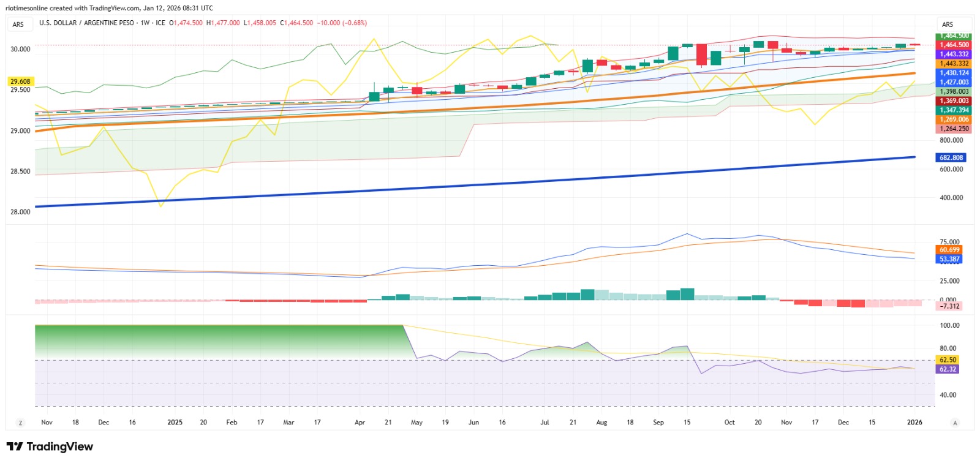Click the 100.00 oscillator axis tick
980x463 pixels.
pos(949,325)
